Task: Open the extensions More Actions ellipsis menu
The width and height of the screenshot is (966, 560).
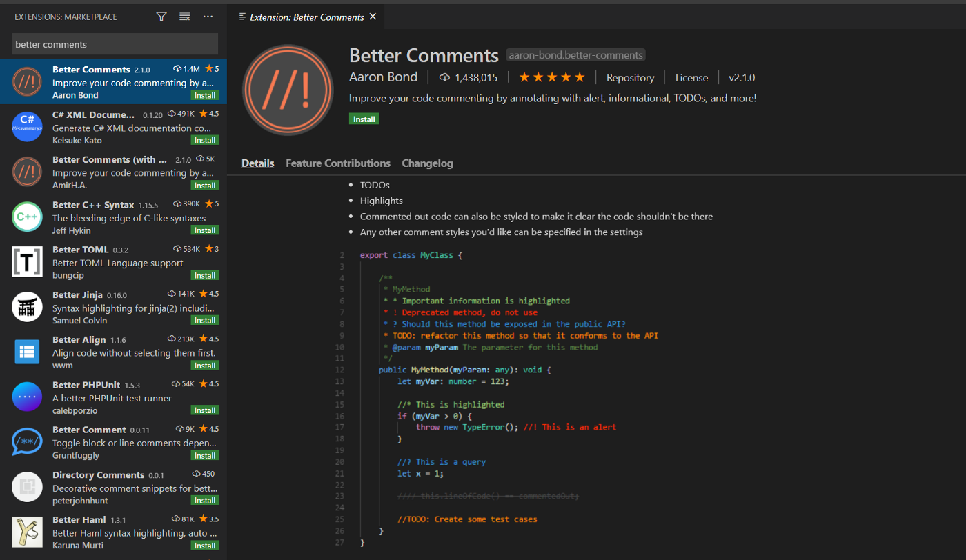Action: pos(208,17)
